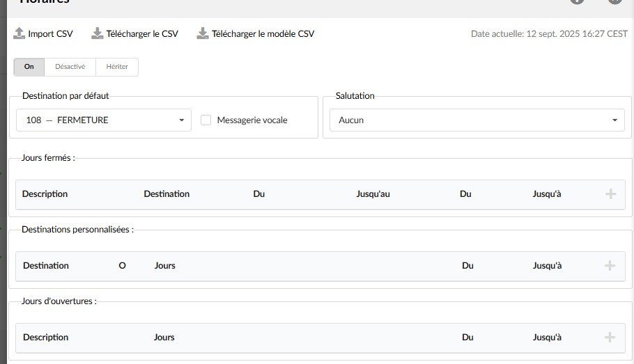This screenshot has width=634, height=364.
Task: Click plus icon in Jours d'ouvertures
Action: (610, 338)
